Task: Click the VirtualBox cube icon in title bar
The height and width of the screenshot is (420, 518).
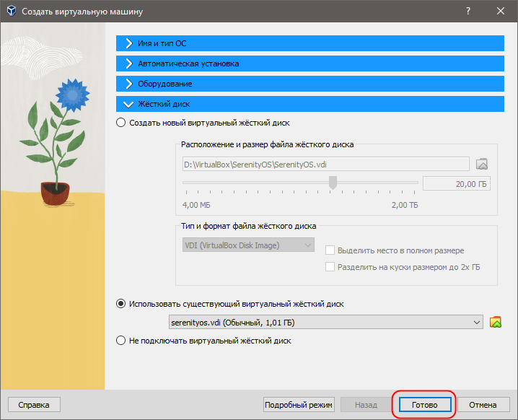Action: coord(12,11)
